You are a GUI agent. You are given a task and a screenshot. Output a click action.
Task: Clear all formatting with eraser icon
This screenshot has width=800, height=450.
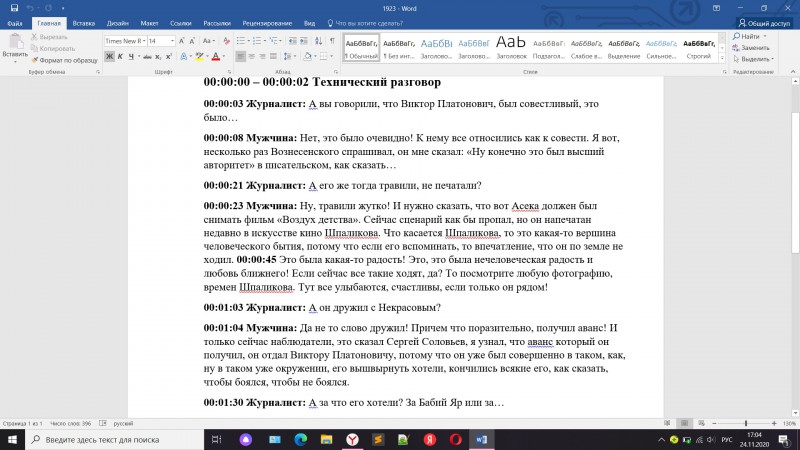point(227,41)
